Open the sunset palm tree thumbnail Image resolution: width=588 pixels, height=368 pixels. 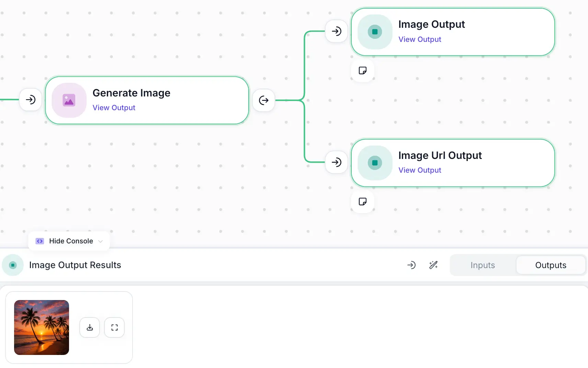coord(42,327)
